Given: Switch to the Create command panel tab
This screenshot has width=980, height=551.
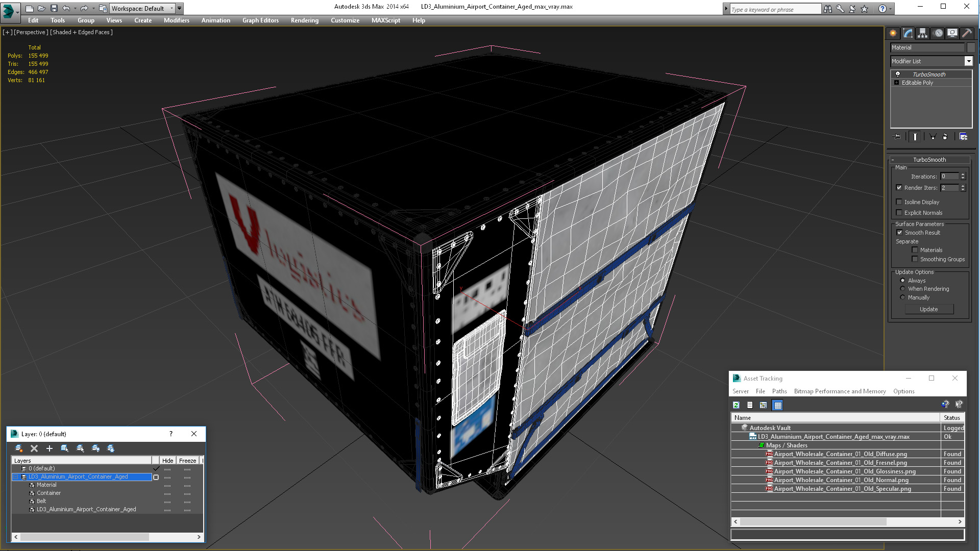Looking at the screenshot, I should click(893, 33).
